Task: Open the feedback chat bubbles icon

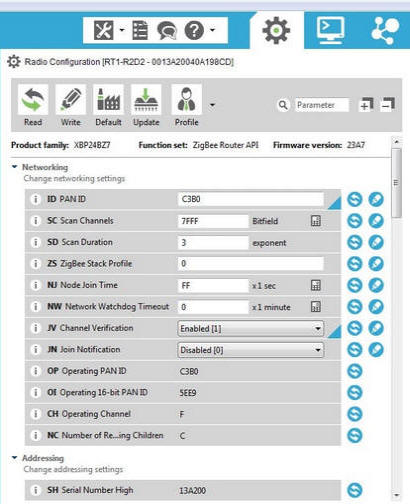Action: pos(167,30)
